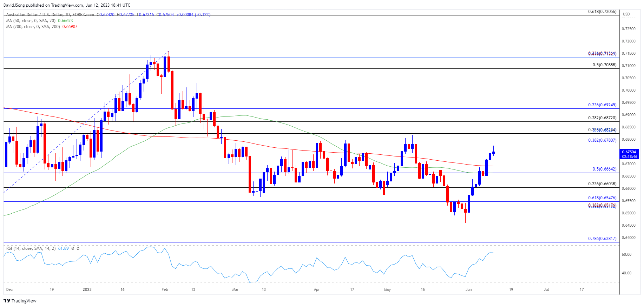Click the MA 200 value 0.66907
The width and height of the screenshot is (644, 307).
coord(70,27)
